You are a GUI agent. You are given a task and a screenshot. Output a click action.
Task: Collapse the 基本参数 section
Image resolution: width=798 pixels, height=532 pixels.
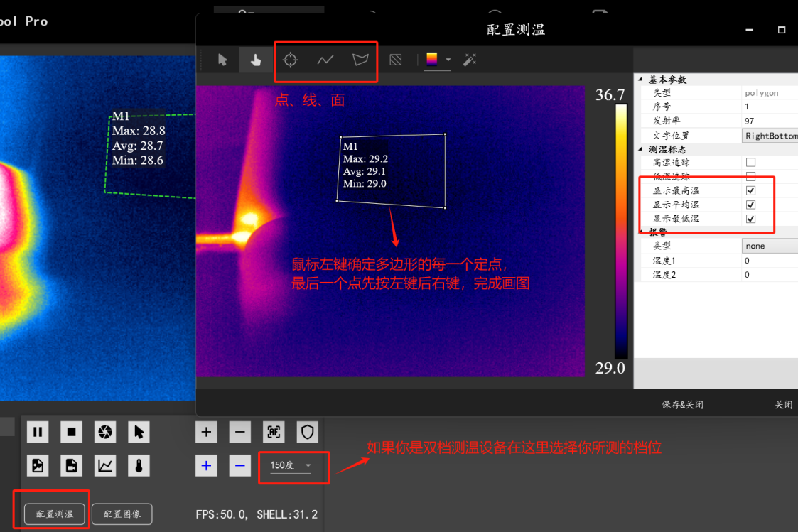pos(640,80)
